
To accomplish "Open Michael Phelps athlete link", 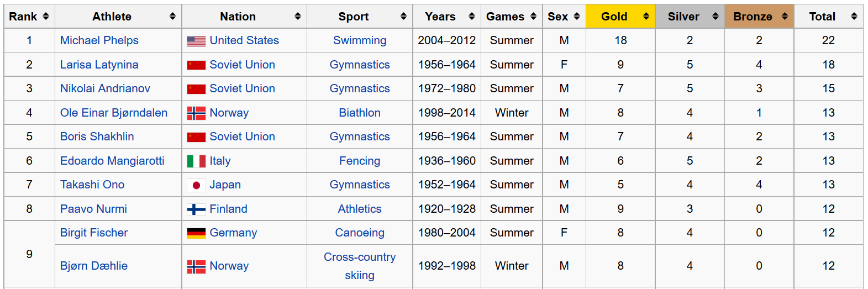I will click(x=99, y=40).
